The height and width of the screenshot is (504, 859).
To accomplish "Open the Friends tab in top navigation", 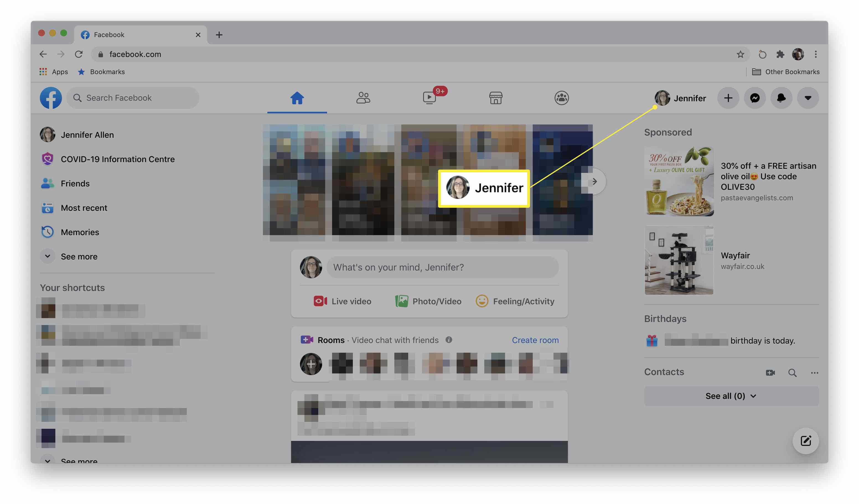I will point(363,98).
